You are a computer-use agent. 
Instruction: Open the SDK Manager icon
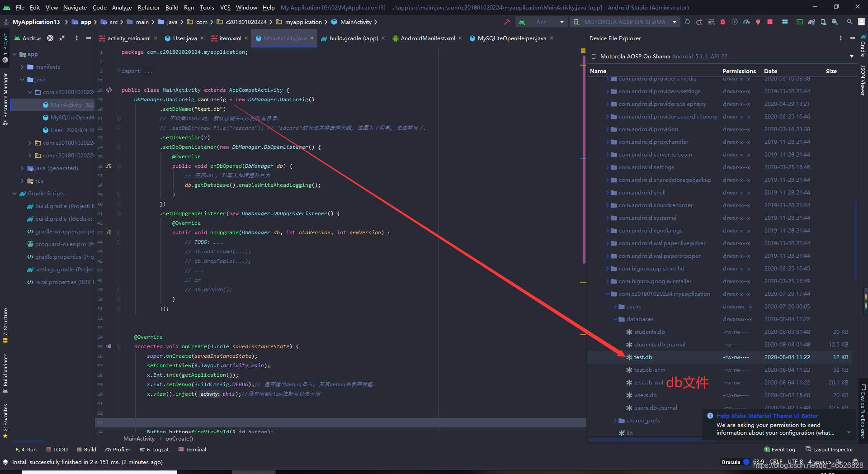pos(835,22)
